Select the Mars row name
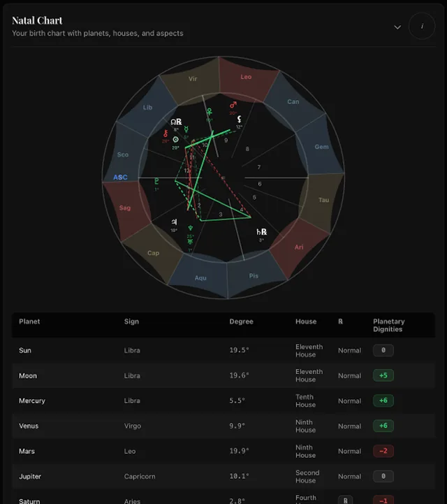Screen dimensions: 447x504 [x=27, y=452]
